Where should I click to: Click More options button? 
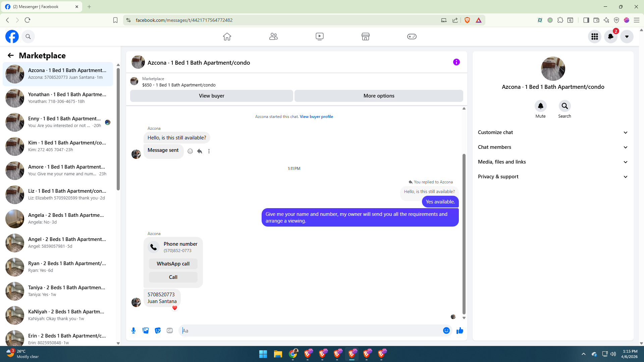click(379, 96)
